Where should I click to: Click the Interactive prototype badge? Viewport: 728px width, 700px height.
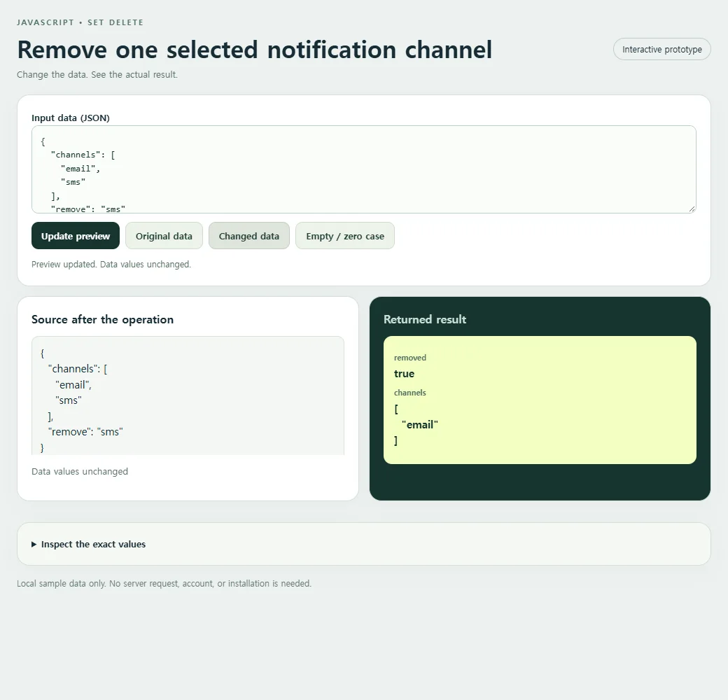661,49
